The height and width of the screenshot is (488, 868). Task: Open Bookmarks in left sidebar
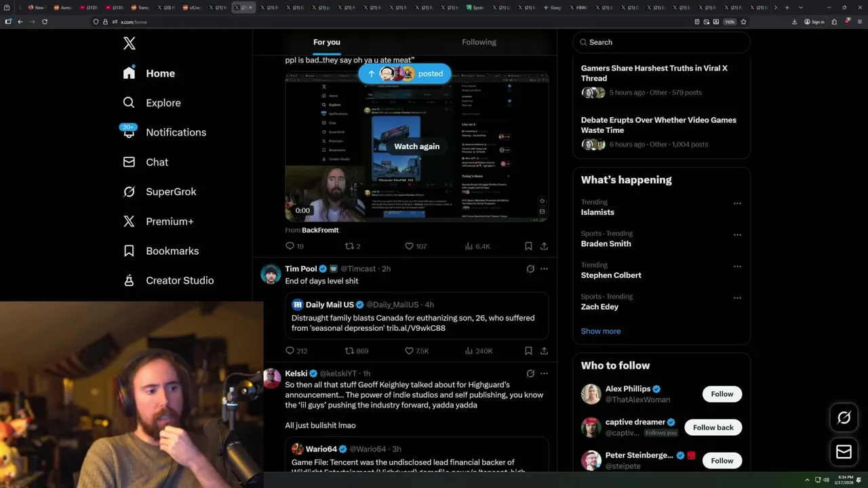161,251
